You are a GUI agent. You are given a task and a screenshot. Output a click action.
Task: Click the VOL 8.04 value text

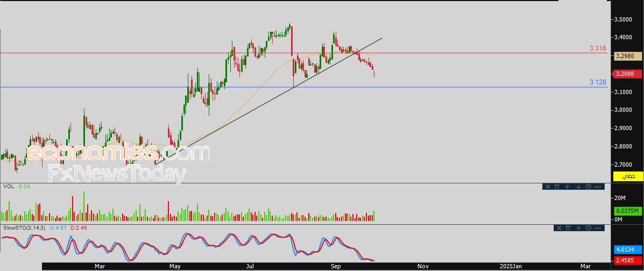point(24,187)
